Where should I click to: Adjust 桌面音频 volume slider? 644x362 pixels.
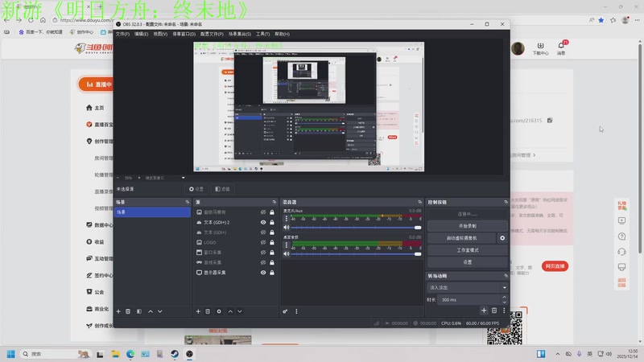point(356,253)
